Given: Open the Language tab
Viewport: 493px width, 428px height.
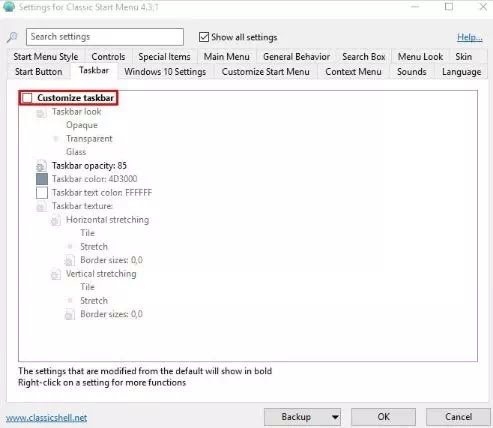Looking at the screenshot, I should point(462,72).
